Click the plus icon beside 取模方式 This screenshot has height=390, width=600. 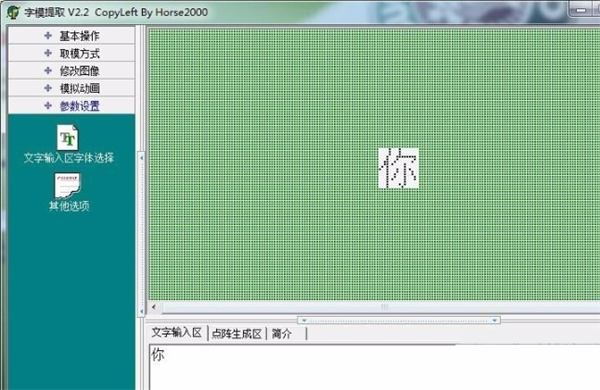48,53
